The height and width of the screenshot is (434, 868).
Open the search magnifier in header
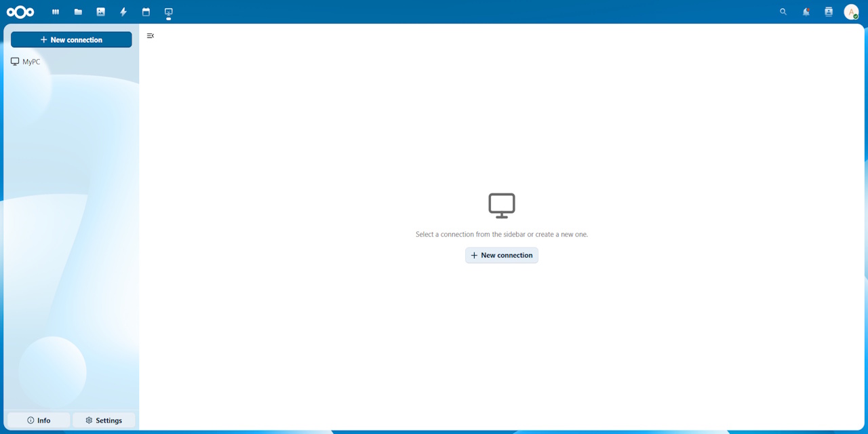pos(783,12)
